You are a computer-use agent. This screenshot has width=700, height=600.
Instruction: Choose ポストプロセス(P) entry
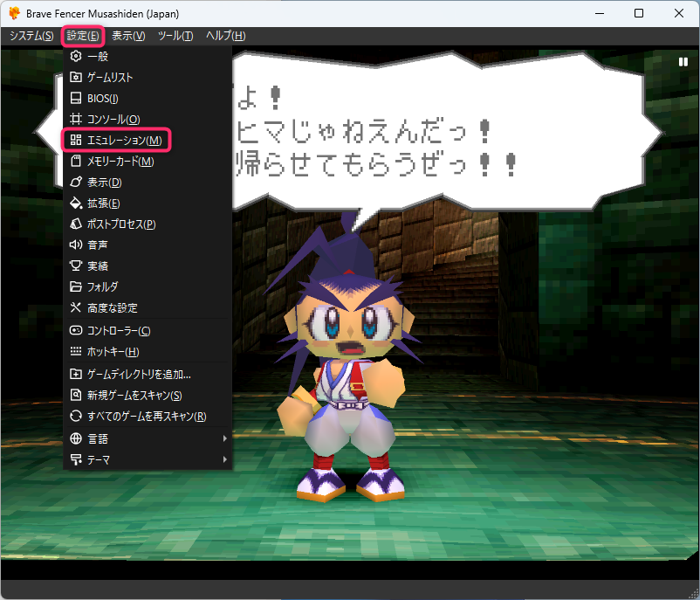(x=148, y=224)
